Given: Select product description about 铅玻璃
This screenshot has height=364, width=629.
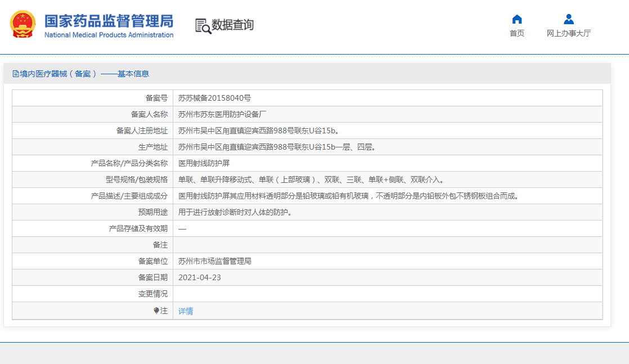Looking at the screenshot, I should [349, 196].
